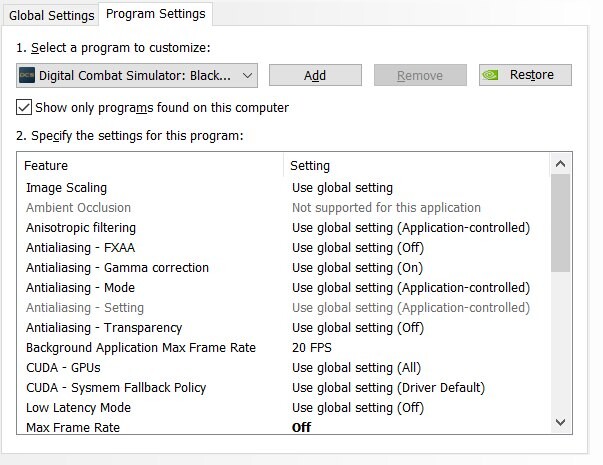Image resolution: width=603 pixels, height=465 pixels.
Task: Open the 'Use global setting (All)' value
Action: [x=356, y=368]
